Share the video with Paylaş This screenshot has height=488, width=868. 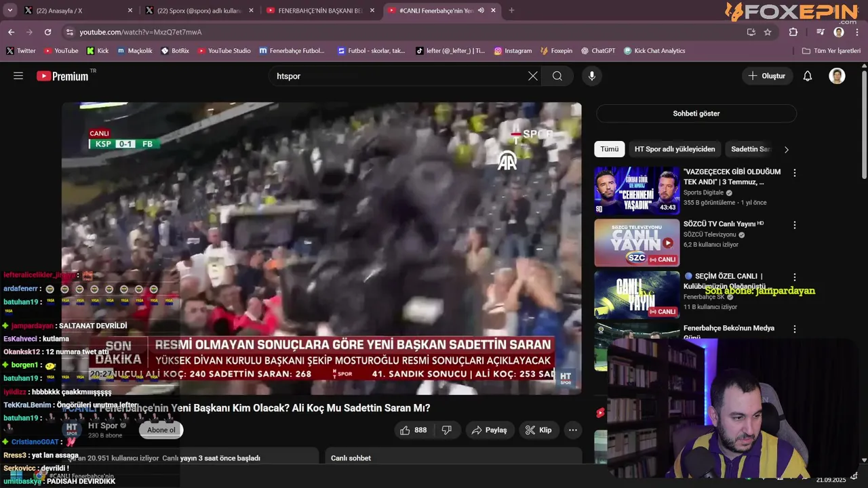pos(490,430)
